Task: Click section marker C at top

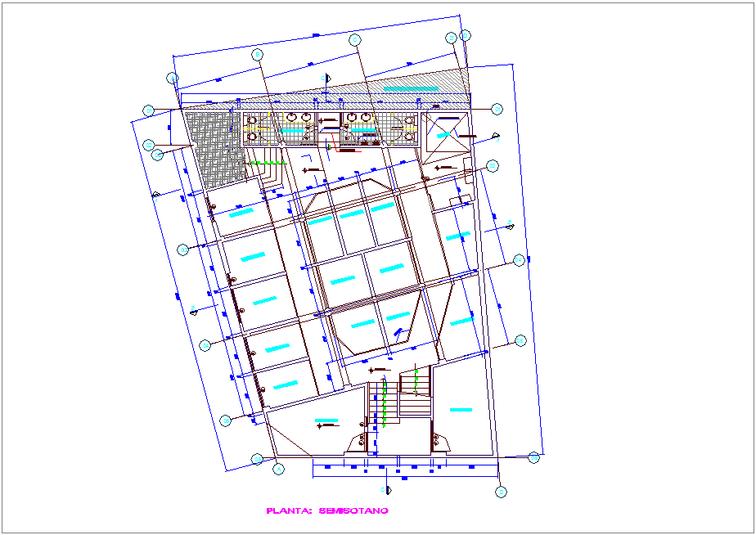Action: pos(327,78)
